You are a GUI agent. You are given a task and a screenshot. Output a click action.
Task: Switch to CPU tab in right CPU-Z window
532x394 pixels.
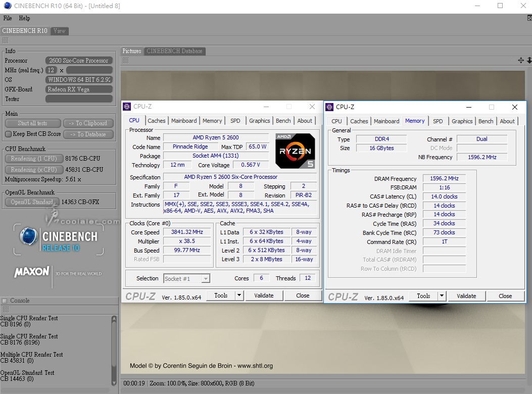point(336,122)
